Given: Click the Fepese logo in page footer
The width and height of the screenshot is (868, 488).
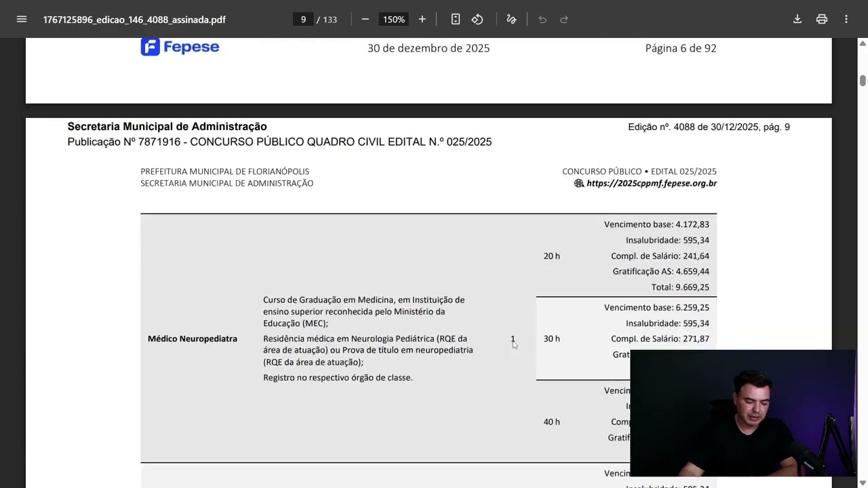Looking at the screenshot, I should (x=180, y=47).
